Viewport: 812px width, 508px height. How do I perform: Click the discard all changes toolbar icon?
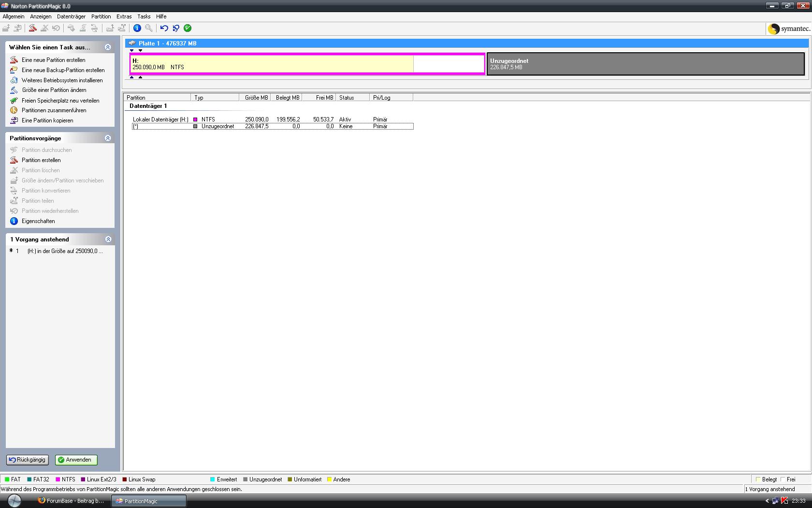tap(176, 28)
